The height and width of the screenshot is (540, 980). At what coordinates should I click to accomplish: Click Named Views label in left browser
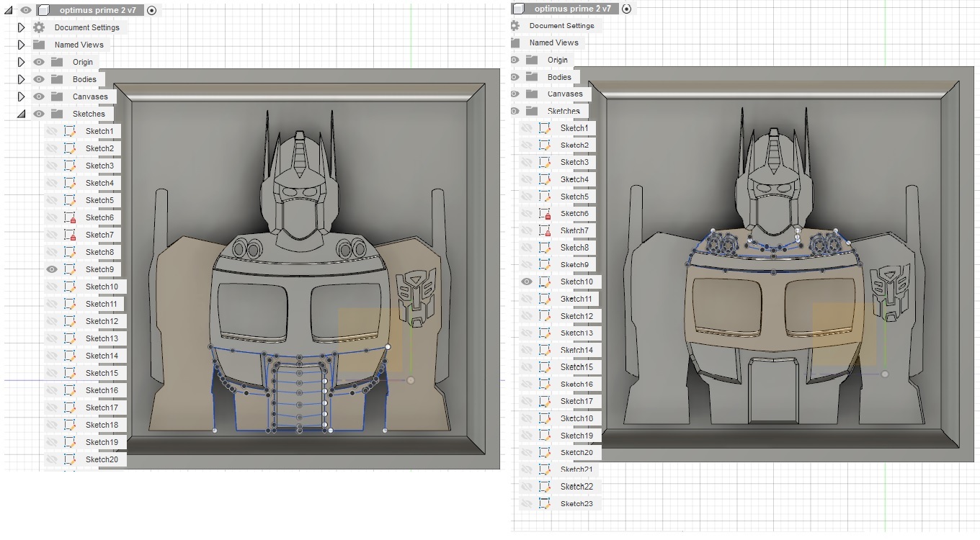point(79,45)
